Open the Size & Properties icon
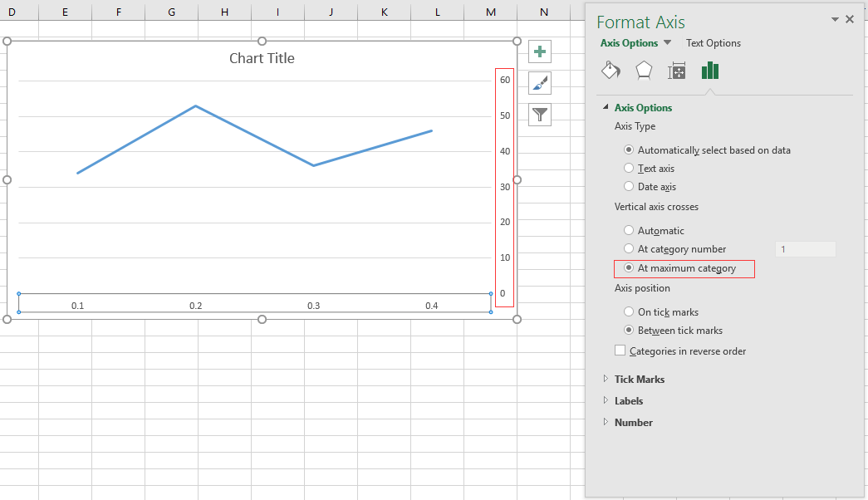 [x=677, y=71]
